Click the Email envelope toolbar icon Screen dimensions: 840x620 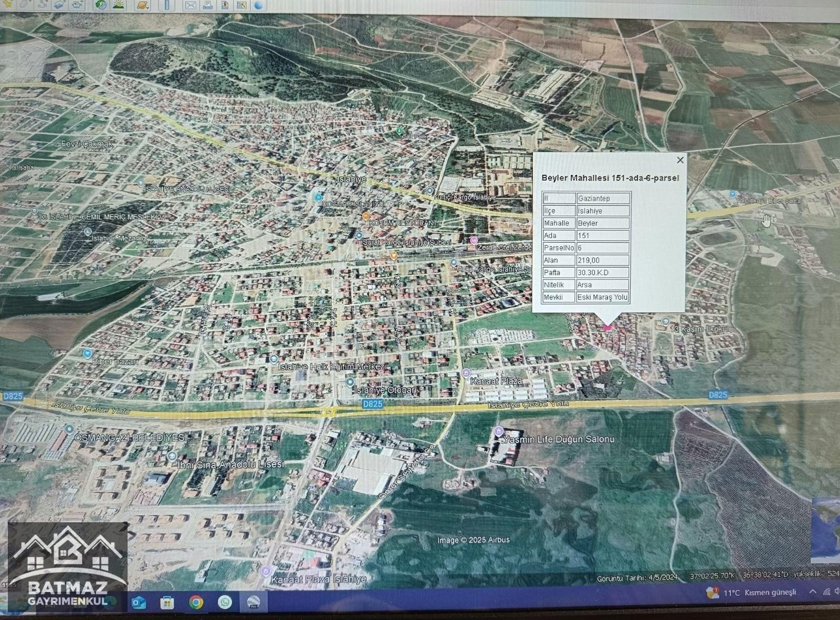click(191, 5)
